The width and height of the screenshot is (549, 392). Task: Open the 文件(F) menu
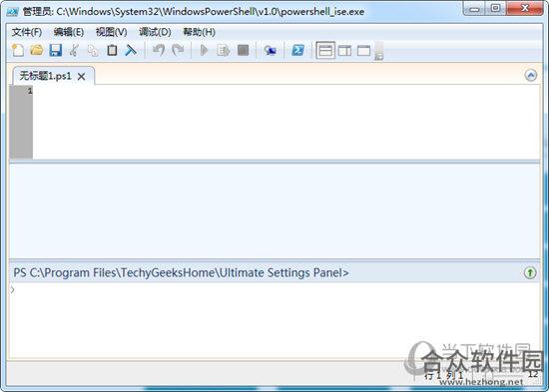tap(27, 32)
